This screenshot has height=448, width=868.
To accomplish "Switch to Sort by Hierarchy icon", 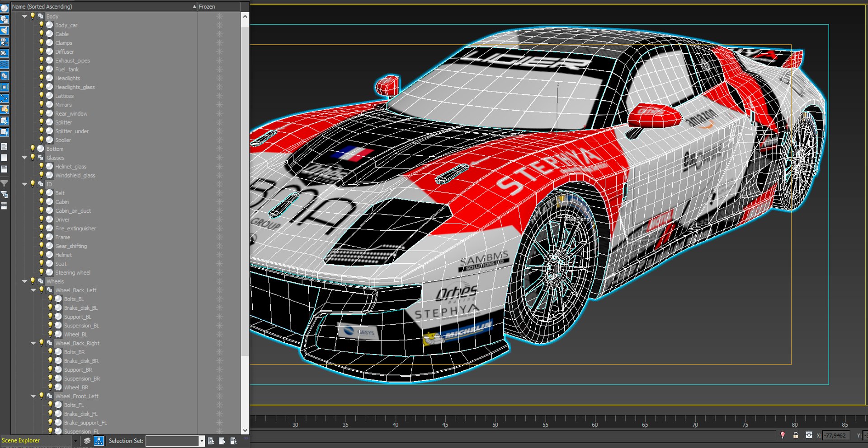I will coord(99,441).
